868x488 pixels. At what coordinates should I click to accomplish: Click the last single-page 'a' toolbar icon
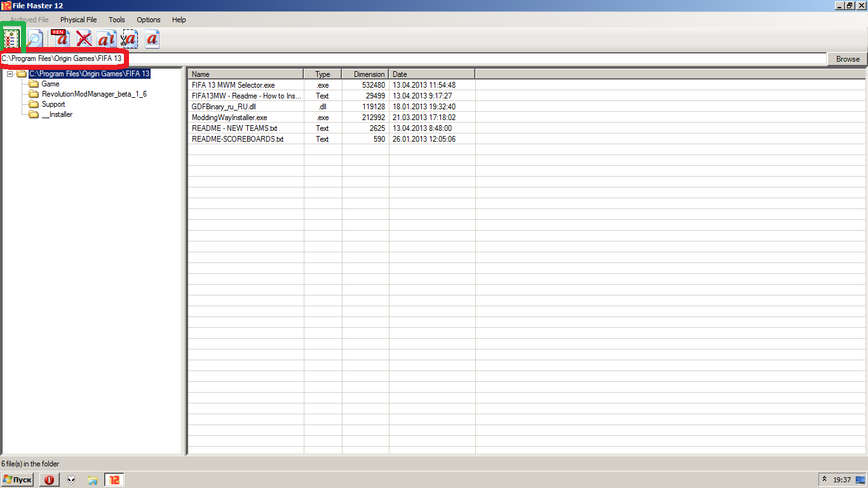click(152, 39)
